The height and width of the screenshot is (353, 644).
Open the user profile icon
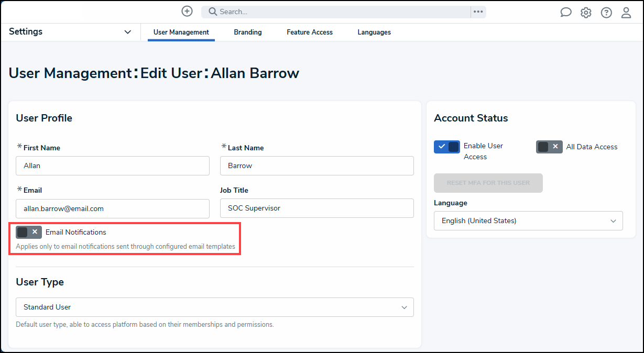626,13
